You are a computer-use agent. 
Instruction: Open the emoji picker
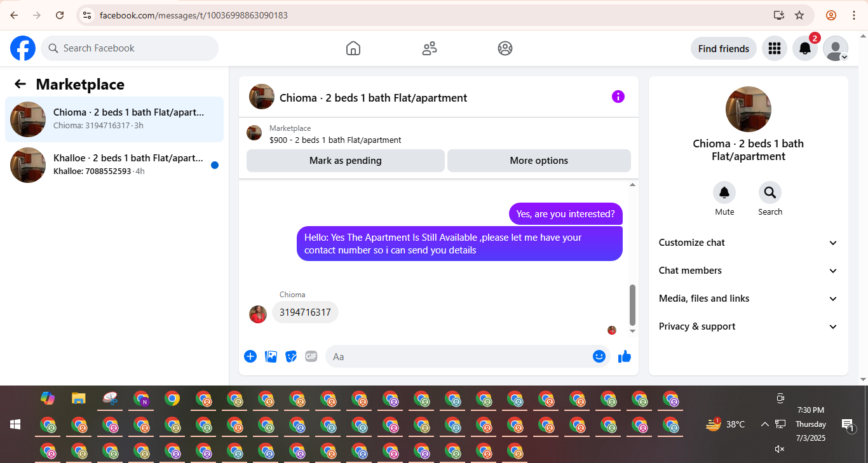click(599, 356)
